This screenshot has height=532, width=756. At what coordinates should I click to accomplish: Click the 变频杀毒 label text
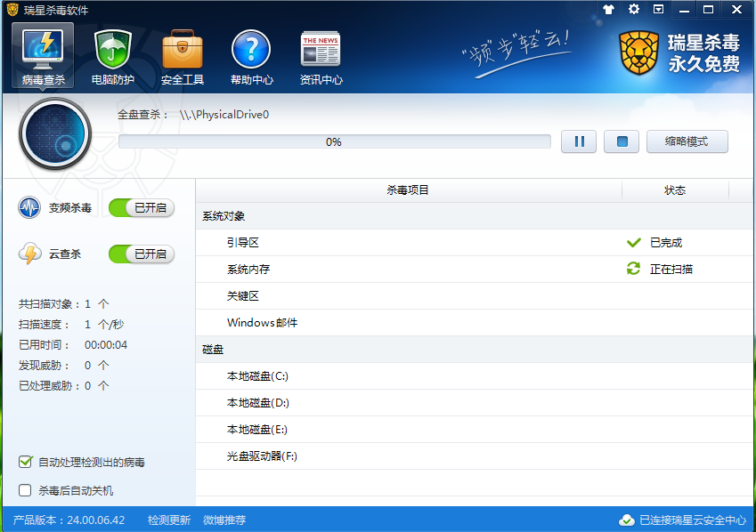(x=70, y=207)
